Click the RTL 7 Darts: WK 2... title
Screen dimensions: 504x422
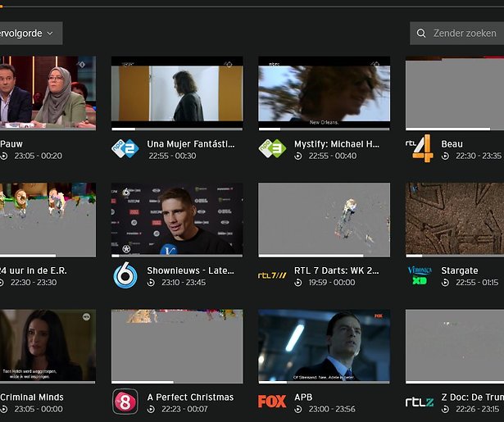(x=336, y=270)
